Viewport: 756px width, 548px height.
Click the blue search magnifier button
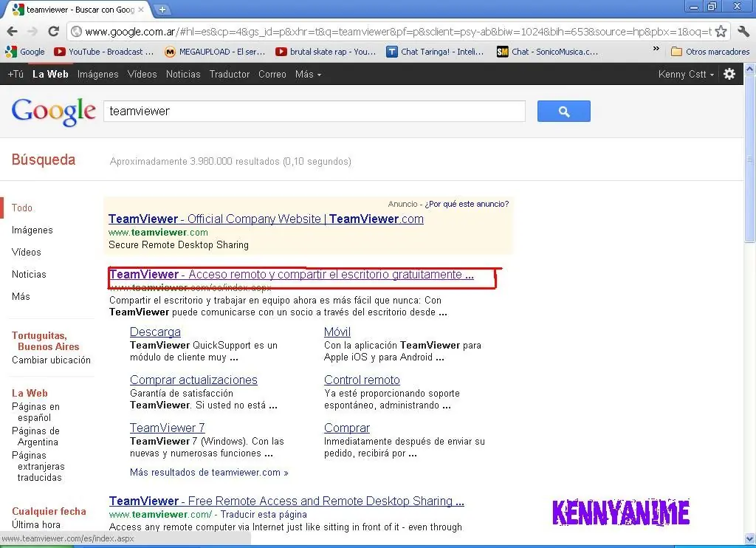[x=563, y=112]
